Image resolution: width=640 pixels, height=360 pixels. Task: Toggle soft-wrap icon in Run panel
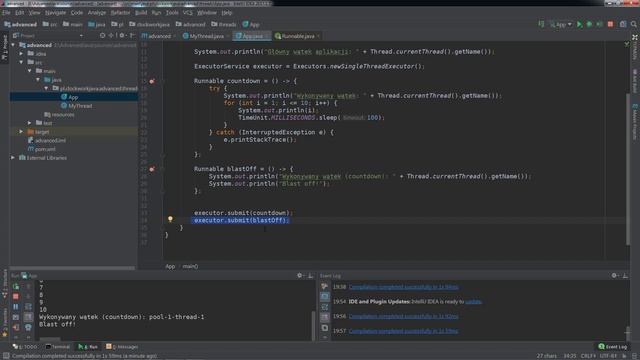(x=28, y=307)
